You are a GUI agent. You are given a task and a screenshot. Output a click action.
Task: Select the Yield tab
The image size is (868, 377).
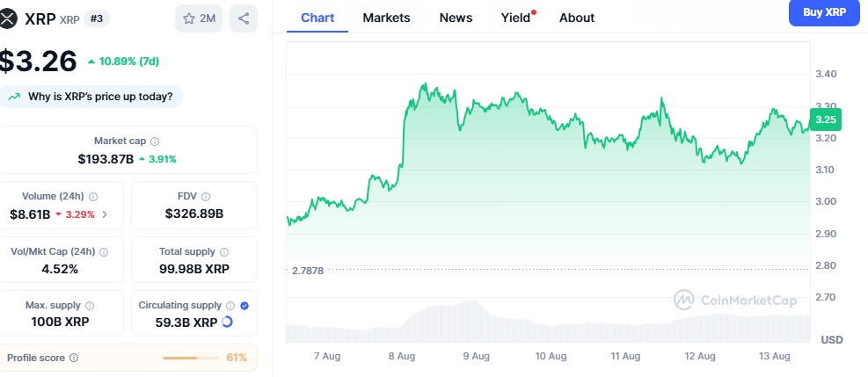click(514, 18)
